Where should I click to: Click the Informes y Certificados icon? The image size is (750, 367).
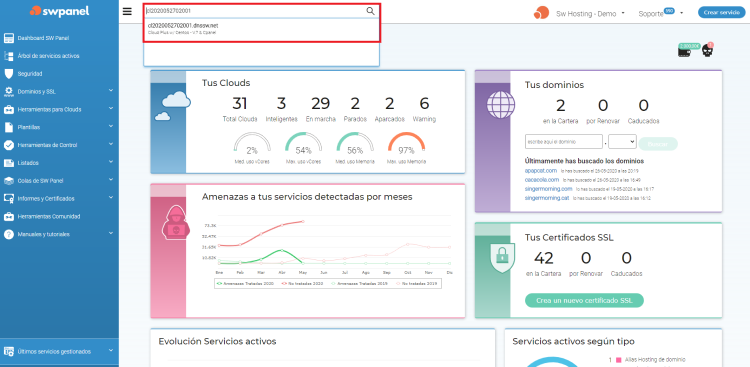pos(9,199)
